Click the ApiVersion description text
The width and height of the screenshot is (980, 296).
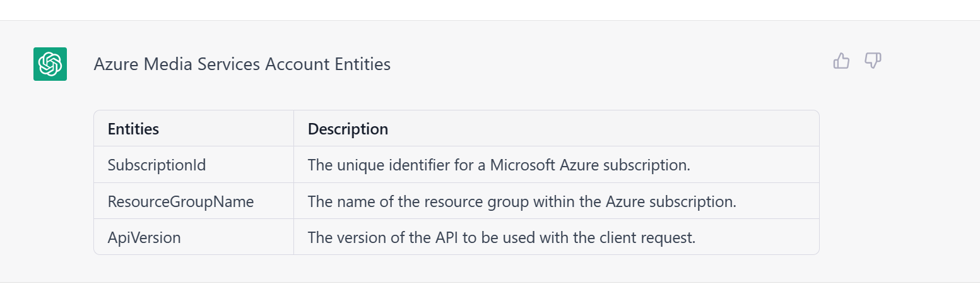click(502, 238)
